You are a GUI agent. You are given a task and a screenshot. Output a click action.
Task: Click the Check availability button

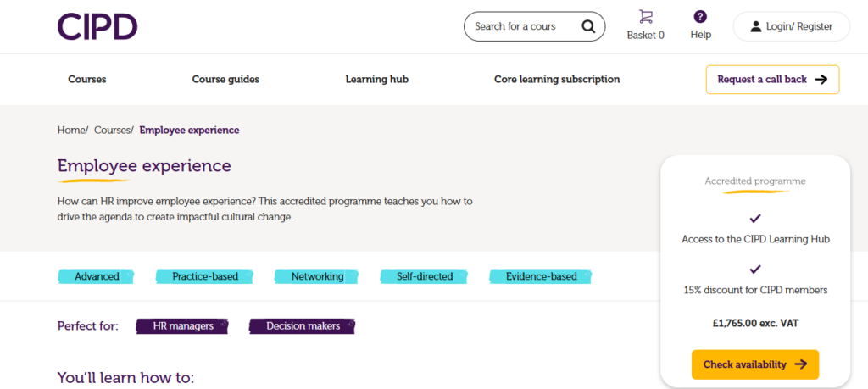(x=755, y=364)
